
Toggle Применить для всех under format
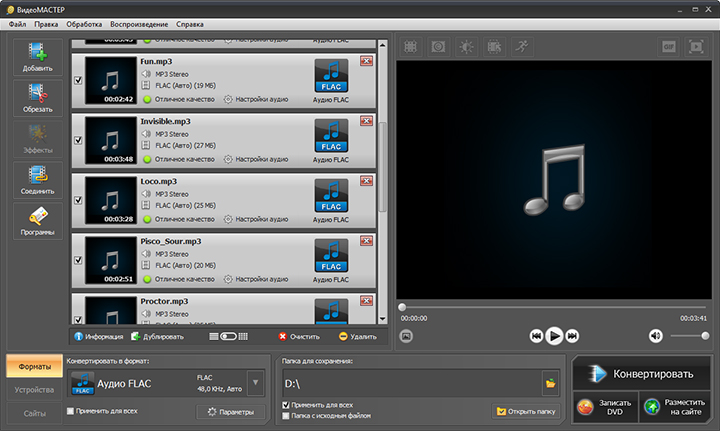[70, 411]
